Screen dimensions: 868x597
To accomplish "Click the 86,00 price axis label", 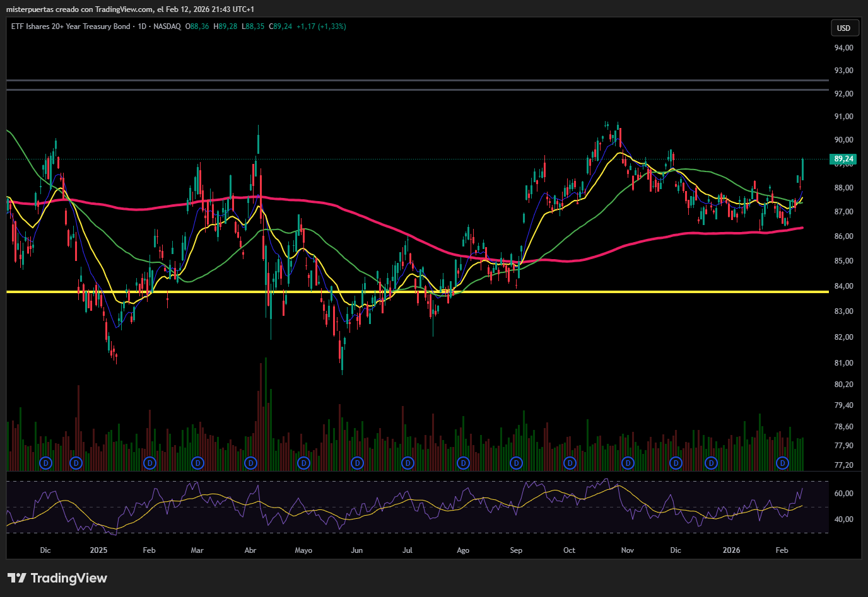I will (x=843, y=236).
